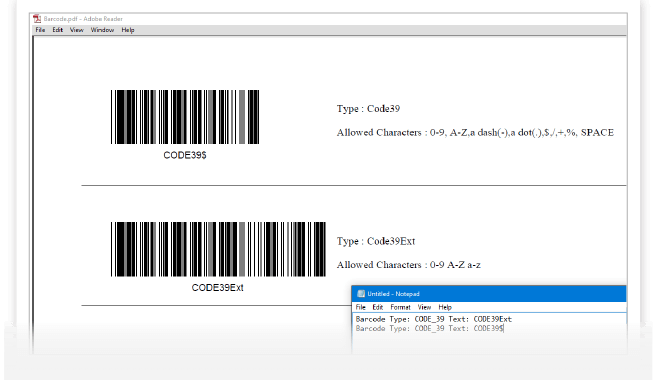The width and height of the screenshot is (656, 382).
Task: Open Notepad's File menu
Action: 361,307
